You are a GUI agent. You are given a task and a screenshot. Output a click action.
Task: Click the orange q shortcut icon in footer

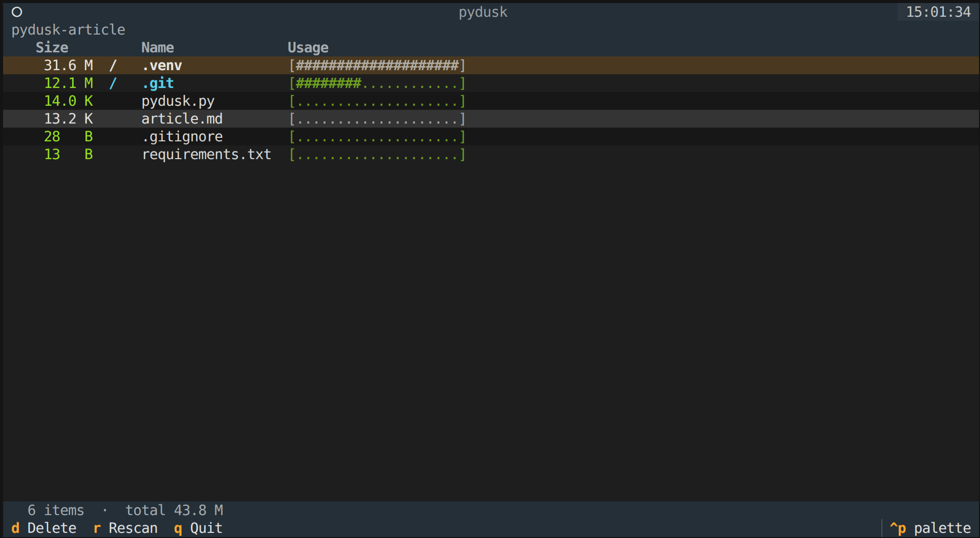[178, 528]
